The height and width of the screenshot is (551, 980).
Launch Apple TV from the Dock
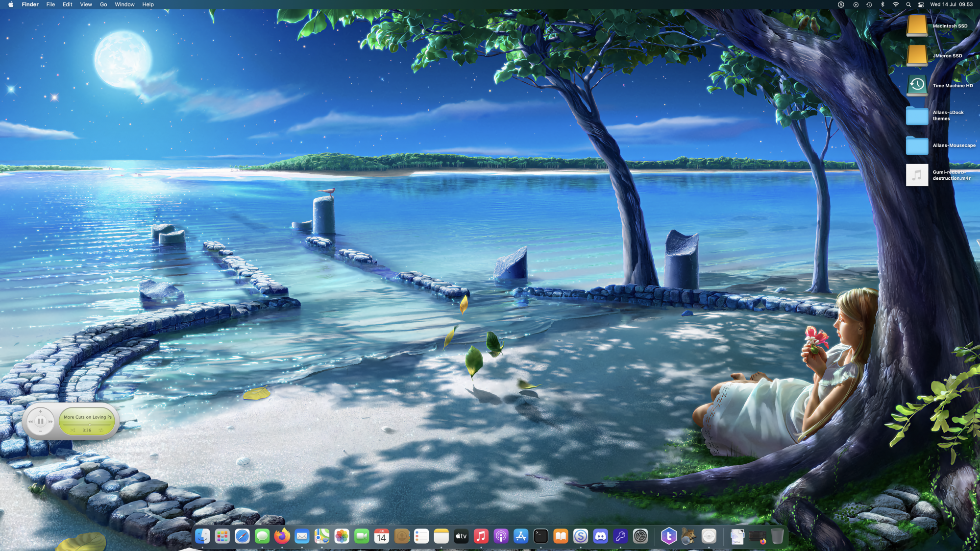pyautogui.click(x=461, y=536)
